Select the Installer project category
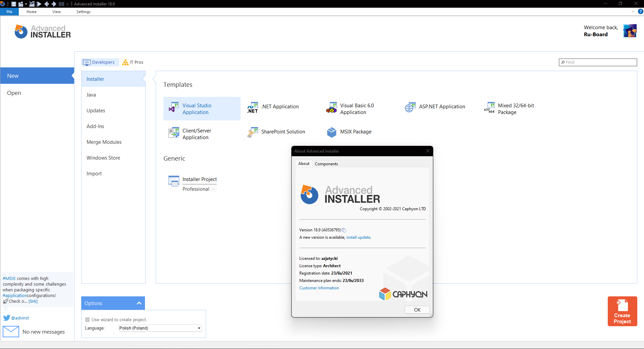 coord(113,79)
